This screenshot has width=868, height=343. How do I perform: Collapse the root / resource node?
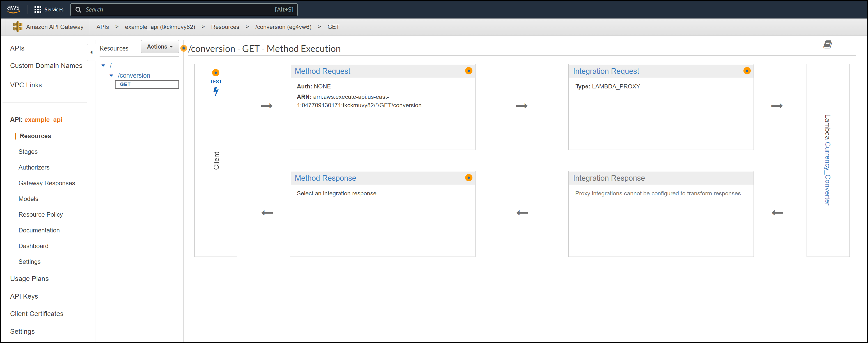tap(104, 65)
